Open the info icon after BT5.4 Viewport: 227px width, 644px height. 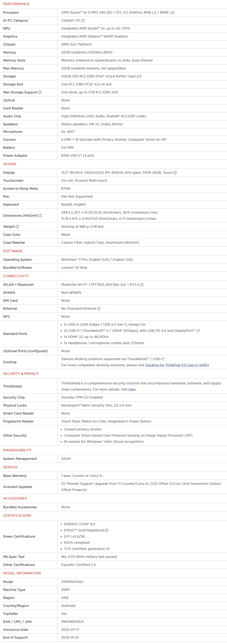[x=142, y=285]
